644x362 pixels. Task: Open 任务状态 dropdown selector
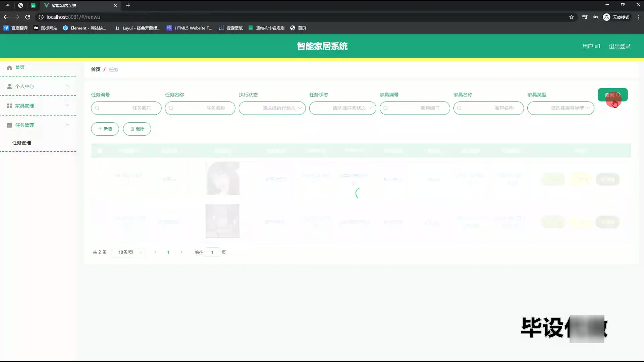click(x=342, y=108)
